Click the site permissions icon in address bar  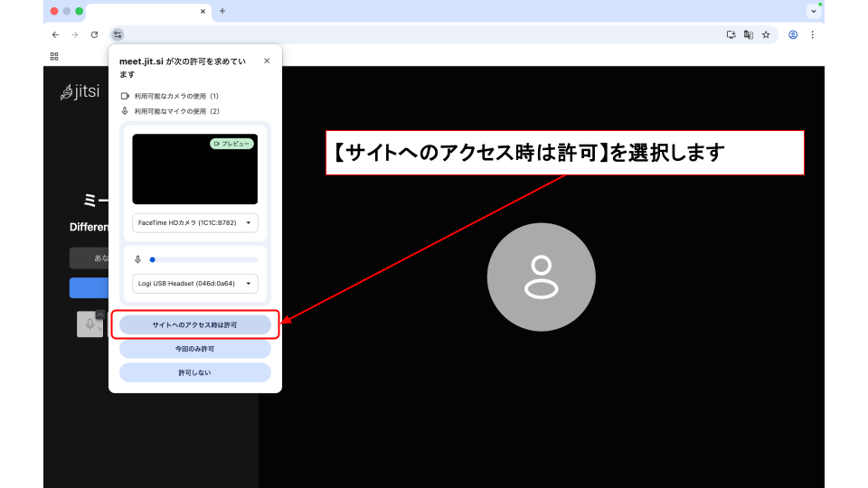(x=118, y=34)
